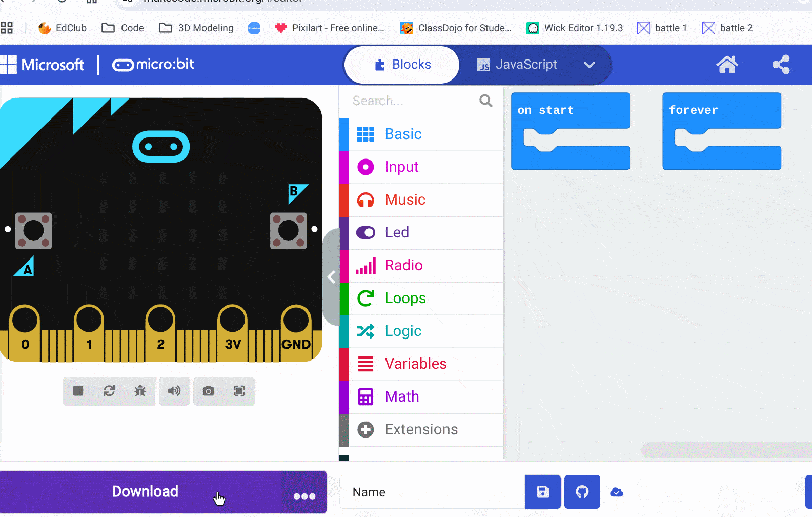The width and height of the screenshot is (812, 517).
Task: Share the project
Action: point(781,65)
